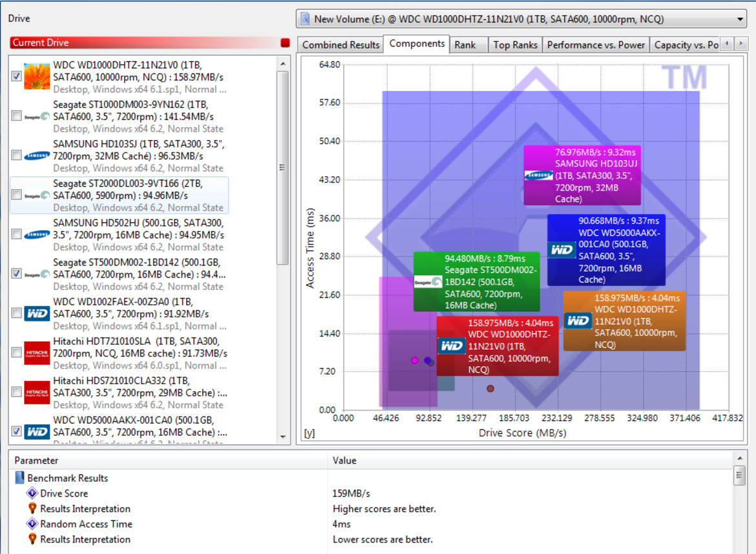This screenshot has height=554, width=756.
Task: Go to the Top Ranks tab
Action: pos(515,45)
